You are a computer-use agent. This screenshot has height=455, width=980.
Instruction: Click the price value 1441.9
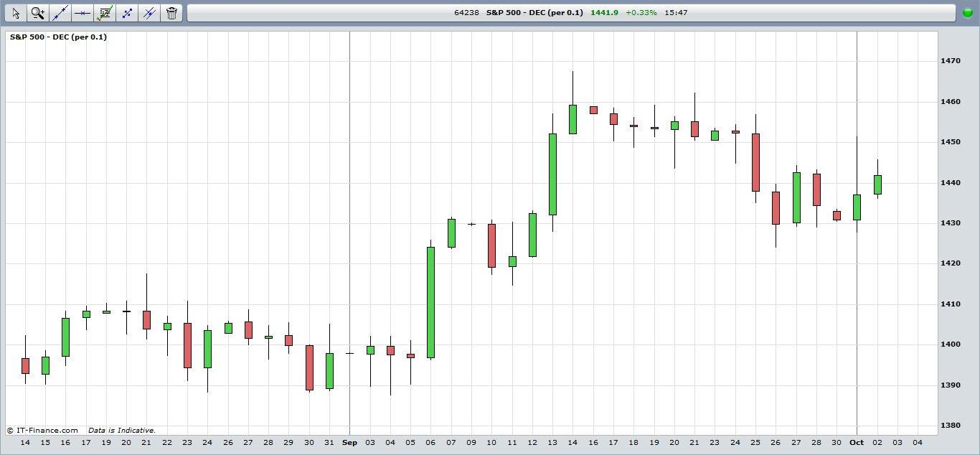[604, 13]
